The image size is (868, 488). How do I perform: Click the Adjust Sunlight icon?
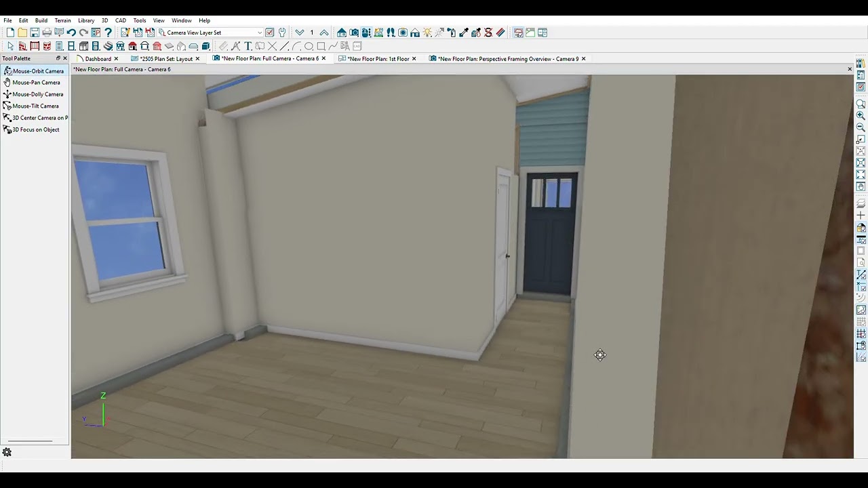point(427,33)
